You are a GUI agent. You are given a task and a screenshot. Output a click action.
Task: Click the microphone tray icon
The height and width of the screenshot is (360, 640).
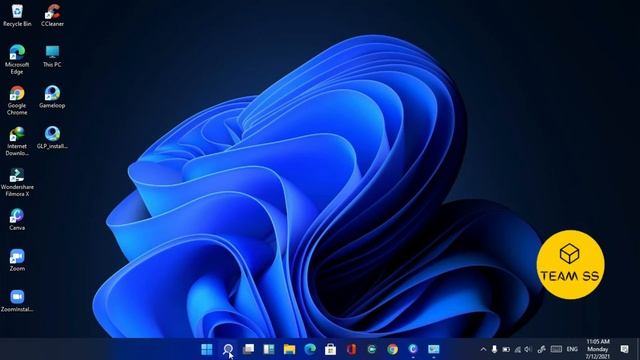494,349
